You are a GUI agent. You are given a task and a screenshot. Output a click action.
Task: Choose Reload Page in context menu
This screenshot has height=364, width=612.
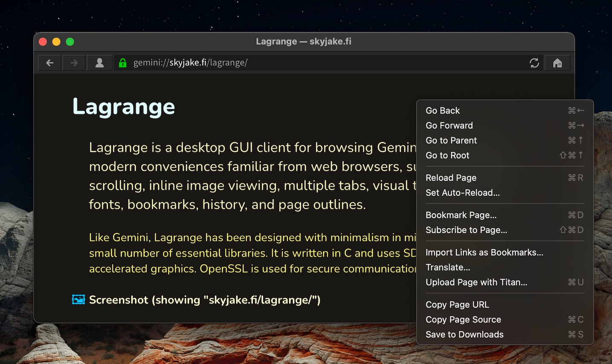(x=505, y=178)
